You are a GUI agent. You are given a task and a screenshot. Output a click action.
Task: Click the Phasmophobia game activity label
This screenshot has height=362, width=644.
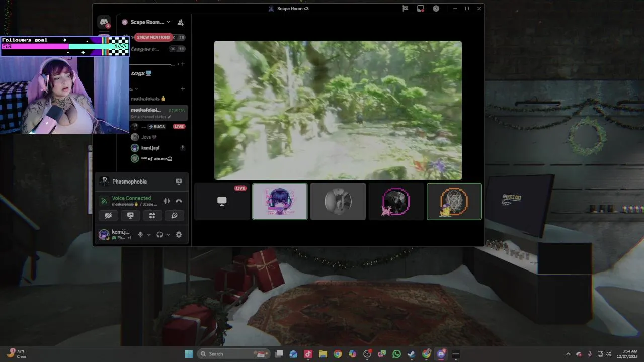point(129,182)
